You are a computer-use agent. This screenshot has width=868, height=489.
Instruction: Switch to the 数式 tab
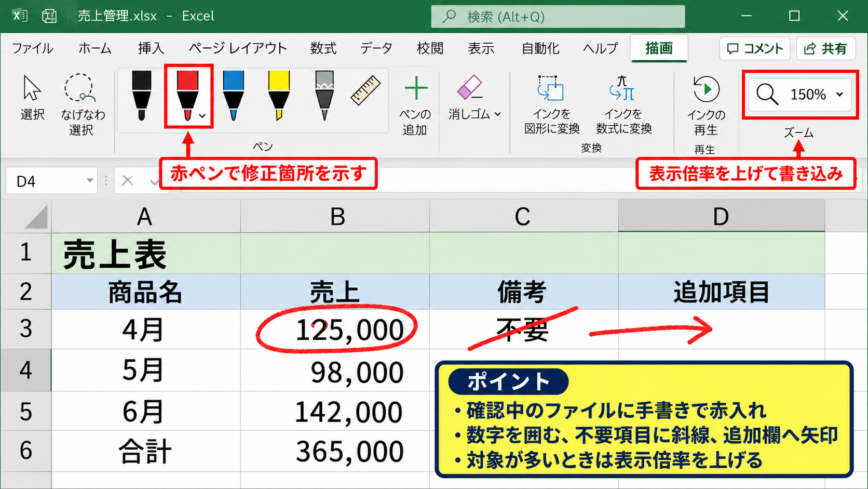coord(323,48)
